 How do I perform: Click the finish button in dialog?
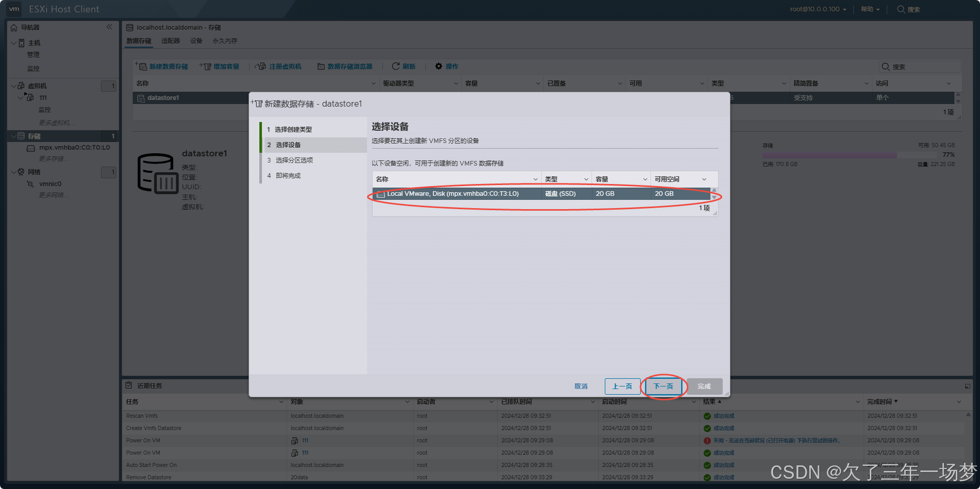[704, 386]
